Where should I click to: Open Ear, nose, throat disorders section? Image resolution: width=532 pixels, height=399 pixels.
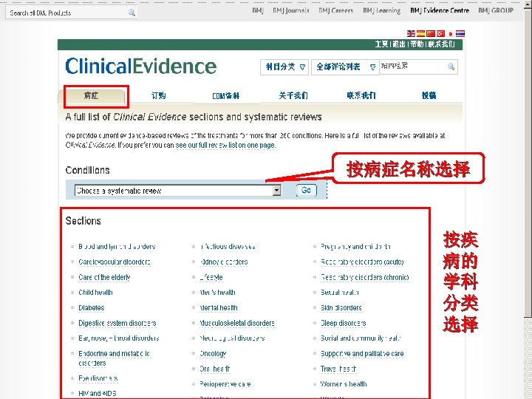[119, 338]
